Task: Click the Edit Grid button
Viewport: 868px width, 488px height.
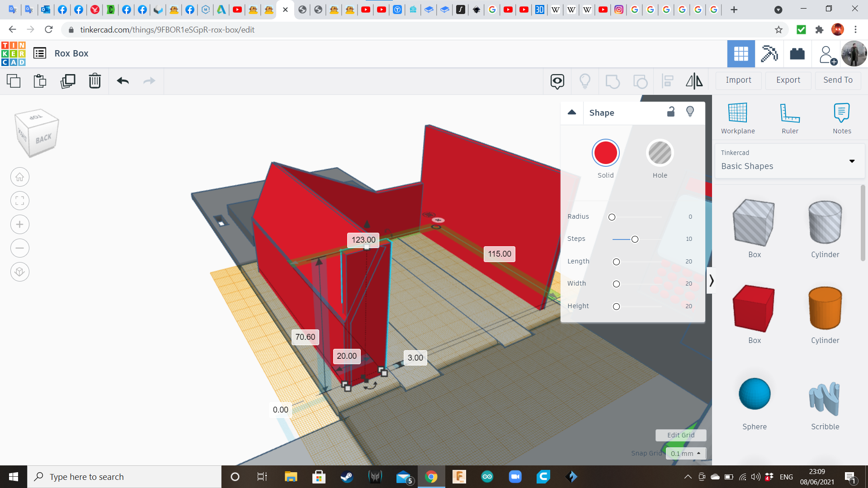Action: click(x=680, y=435)
